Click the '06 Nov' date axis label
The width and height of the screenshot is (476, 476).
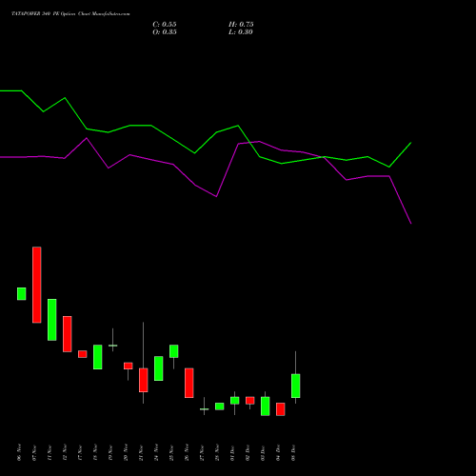(x=19, y=452)
